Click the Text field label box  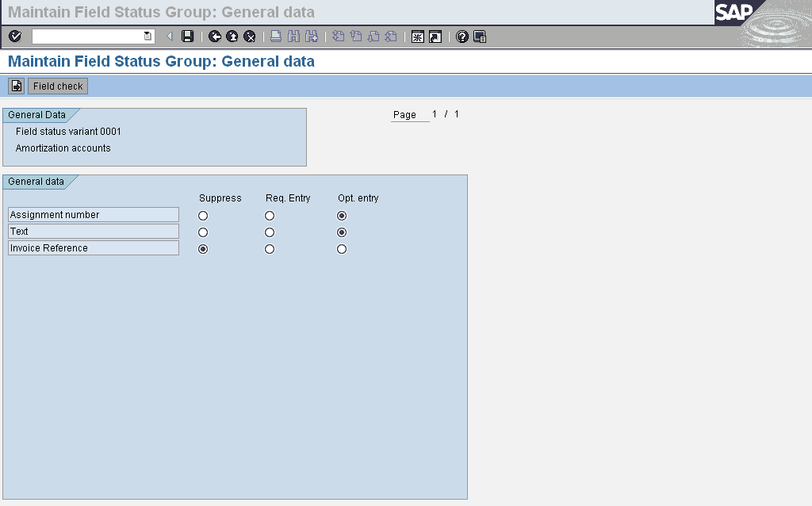click(94, 231)
